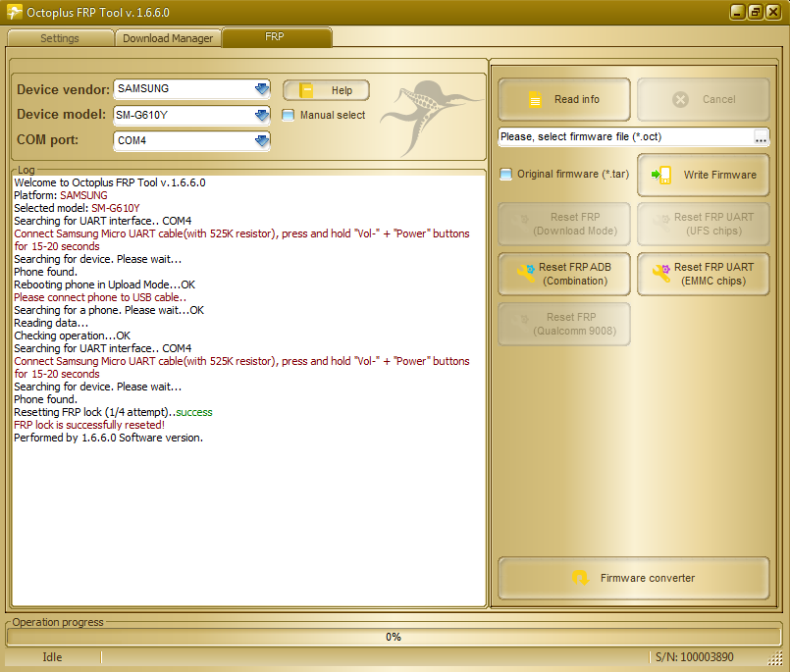Enable the Manual select checkbox
The image size is (790, 672).
tap(288, 116)
